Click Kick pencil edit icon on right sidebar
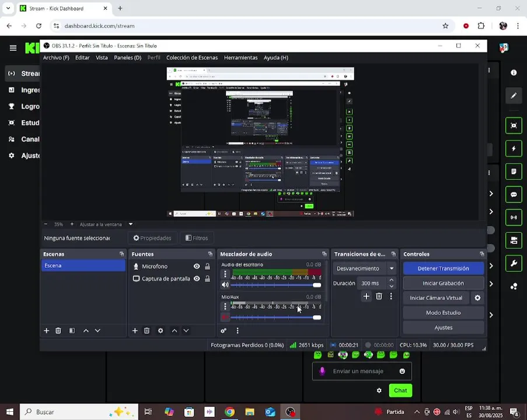Screen dimensions: 527x420 pos(514,96)
